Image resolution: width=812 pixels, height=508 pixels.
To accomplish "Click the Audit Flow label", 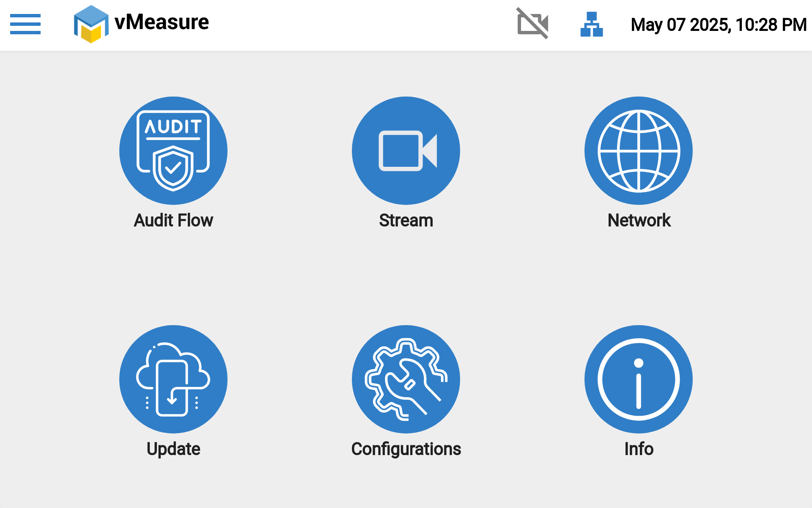I will [x=173, y=221].
